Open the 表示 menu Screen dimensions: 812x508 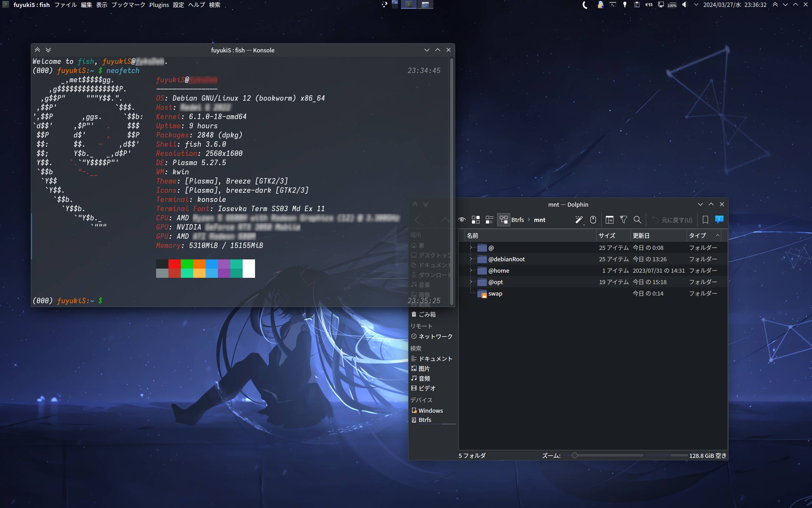tap(102, 5)
